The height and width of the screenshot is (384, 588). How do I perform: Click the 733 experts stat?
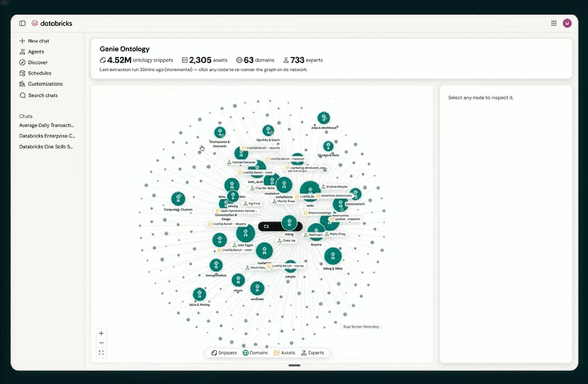(x=303, y=60)
